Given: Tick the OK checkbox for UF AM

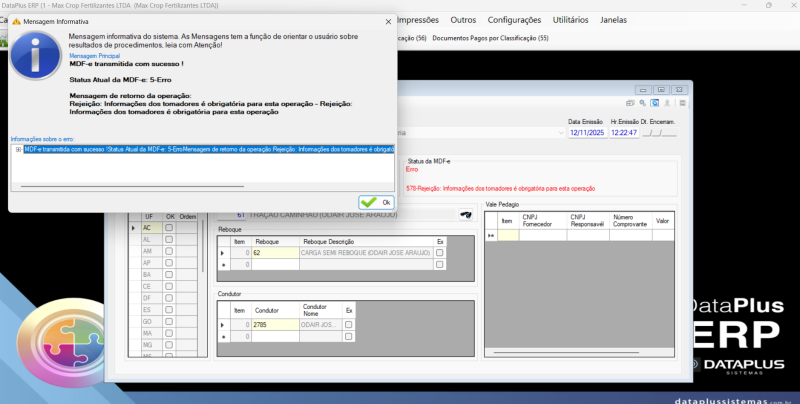Looking at the screenshot, I should pos(169,251).
